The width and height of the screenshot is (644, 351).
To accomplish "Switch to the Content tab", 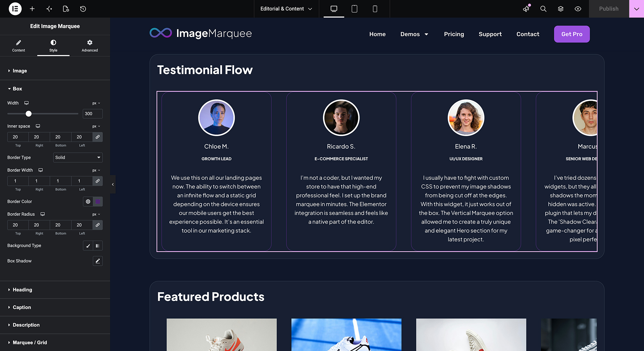I will coord(19,46).
